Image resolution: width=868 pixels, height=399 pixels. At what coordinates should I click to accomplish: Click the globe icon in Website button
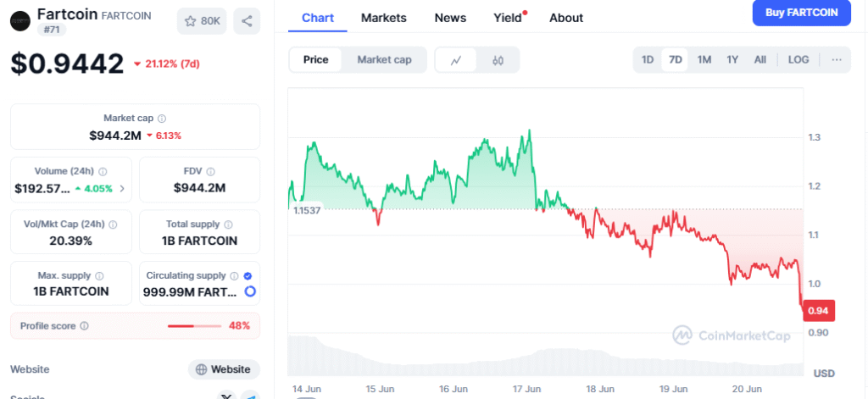[202, 369]
